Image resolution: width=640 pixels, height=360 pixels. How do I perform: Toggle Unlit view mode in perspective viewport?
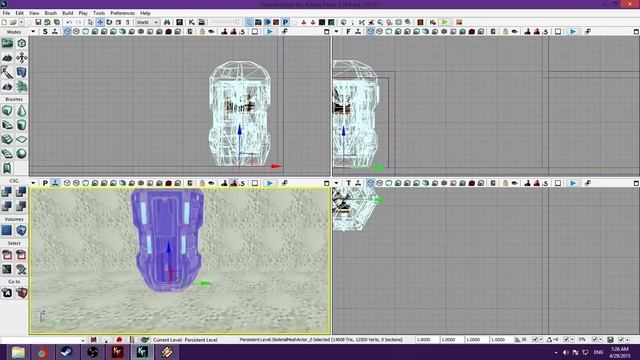pos(85,183)
